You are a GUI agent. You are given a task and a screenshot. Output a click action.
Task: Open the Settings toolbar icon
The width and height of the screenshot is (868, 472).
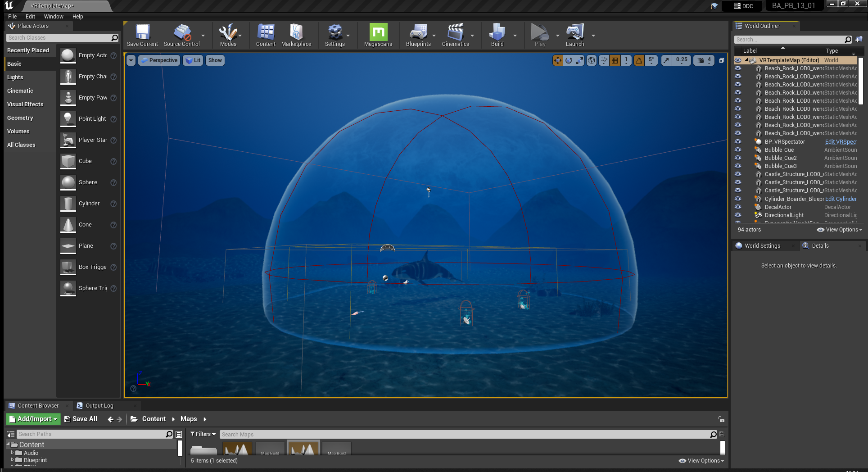tap(335, 35)
